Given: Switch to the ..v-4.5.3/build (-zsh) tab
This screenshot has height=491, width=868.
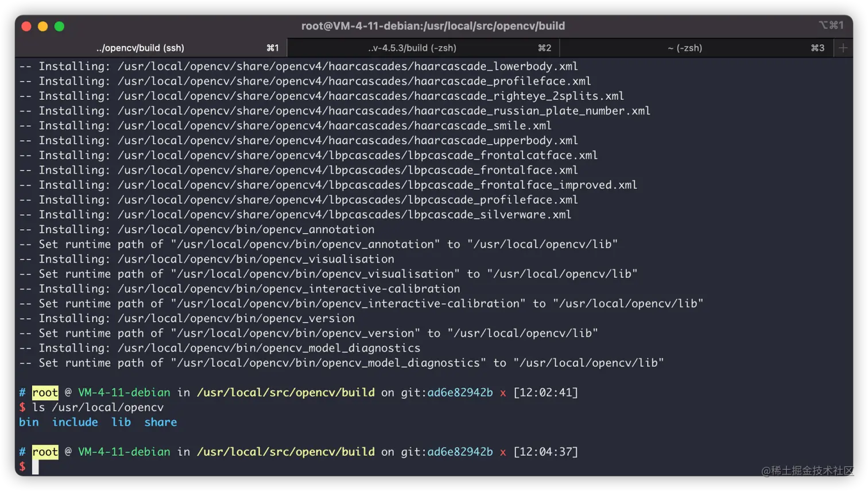Looking at the screenshot, I should coord(423,48).
